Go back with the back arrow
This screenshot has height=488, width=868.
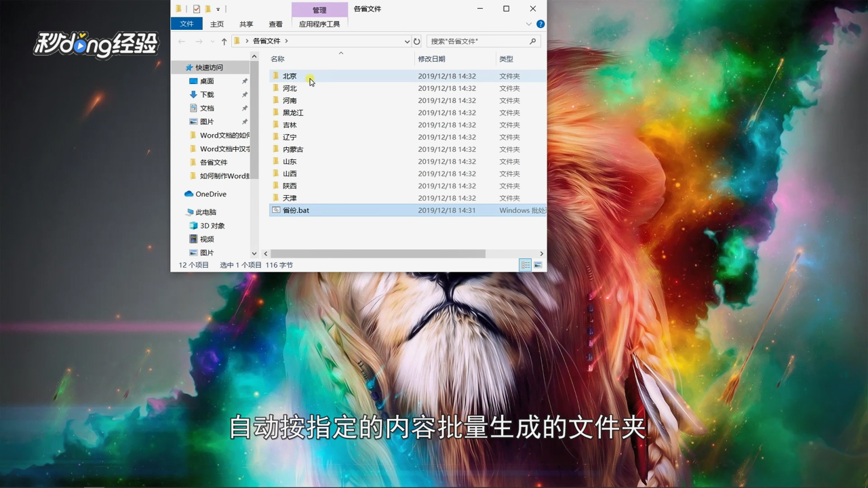pyautogui.click(x=181, y=41)
